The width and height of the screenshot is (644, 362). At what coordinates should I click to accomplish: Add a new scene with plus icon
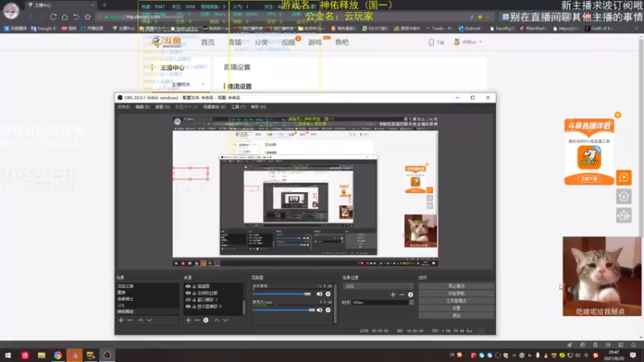coord(122,320)
